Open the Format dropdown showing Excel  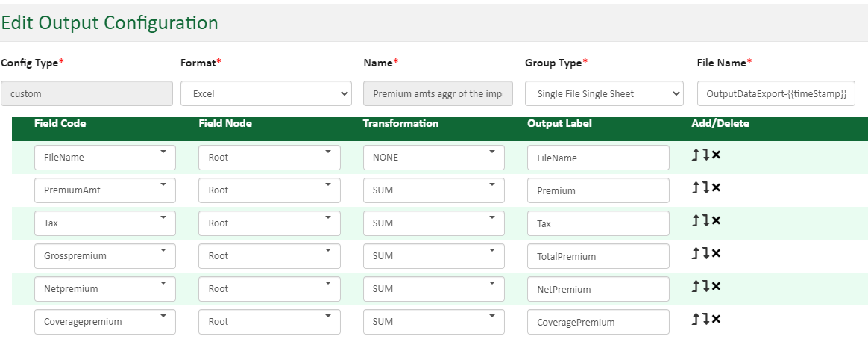point(265,94)
